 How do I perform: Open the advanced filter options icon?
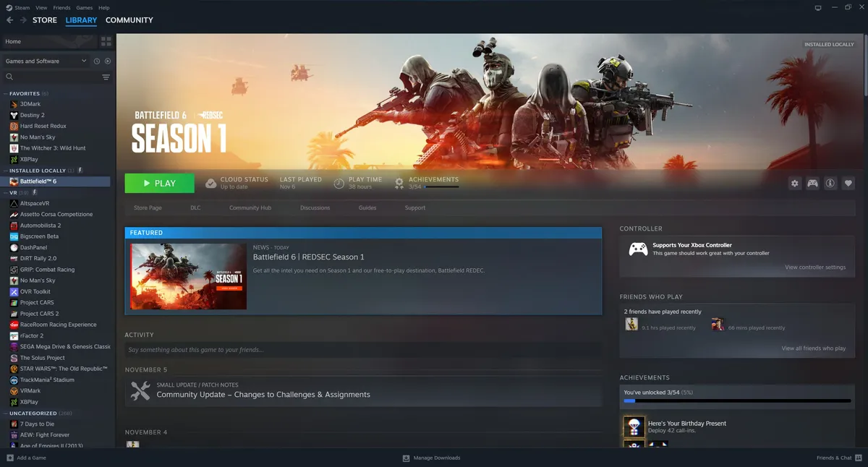point(106,77)
